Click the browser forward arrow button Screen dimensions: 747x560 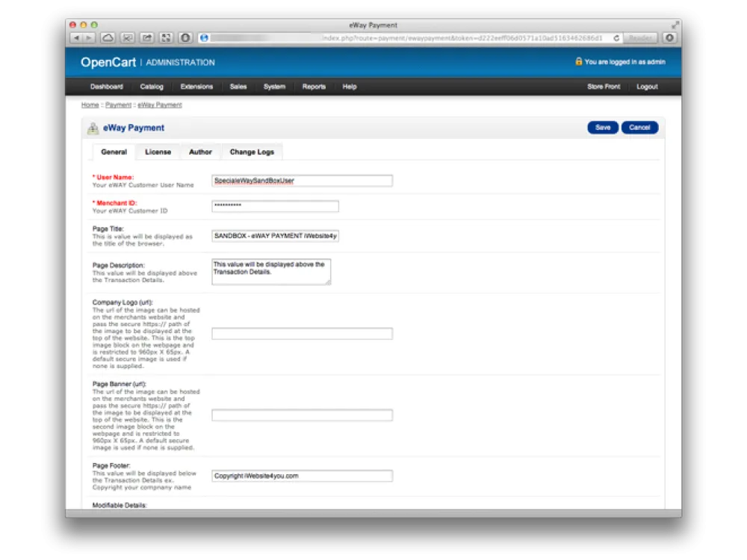[89, 37]
